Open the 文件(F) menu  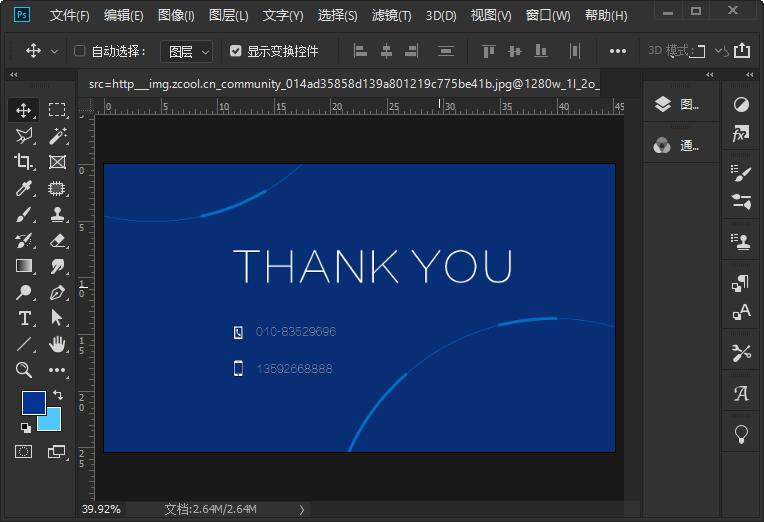pos(70,16)
